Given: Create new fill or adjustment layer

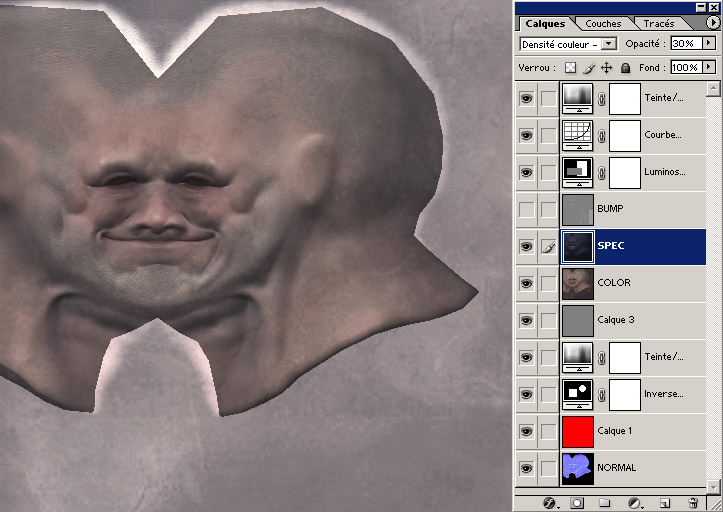Looking at the screenshot, I should pos(634,503).
